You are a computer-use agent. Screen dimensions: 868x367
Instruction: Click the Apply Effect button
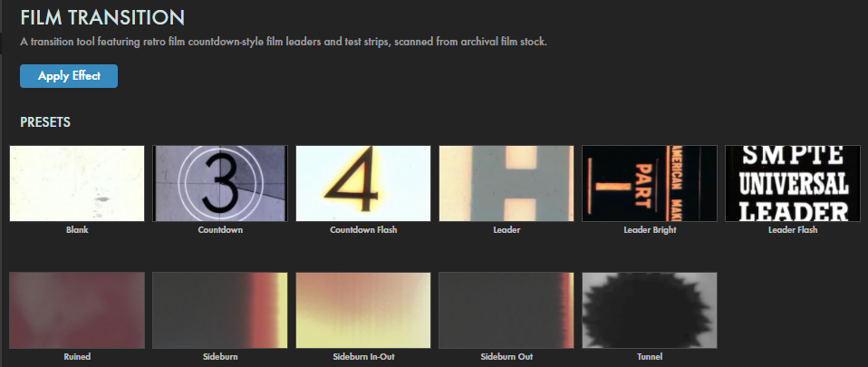click(x=69, y=76)
